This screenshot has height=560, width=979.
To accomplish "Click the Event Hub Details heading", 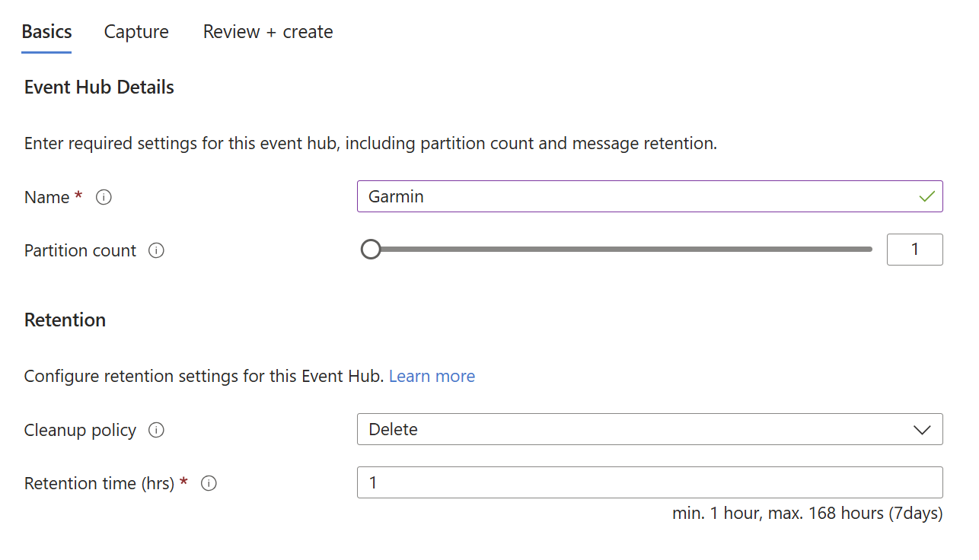I will tap(98, 87).
